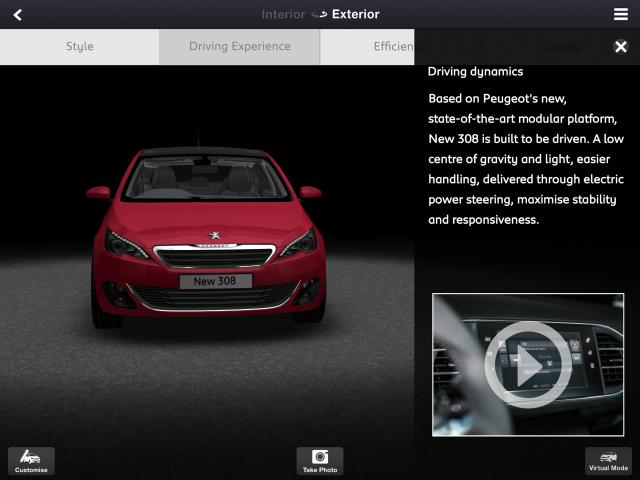
Task: Tap the Interior/Exterior swap arrows icon
Action: pos(319,15)
